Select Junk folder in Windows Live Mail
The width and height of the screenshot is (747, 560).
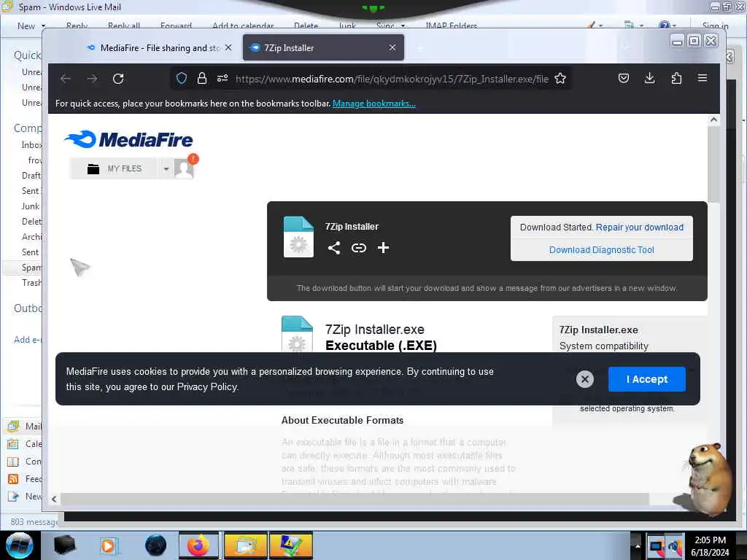(x=31, y=206)
